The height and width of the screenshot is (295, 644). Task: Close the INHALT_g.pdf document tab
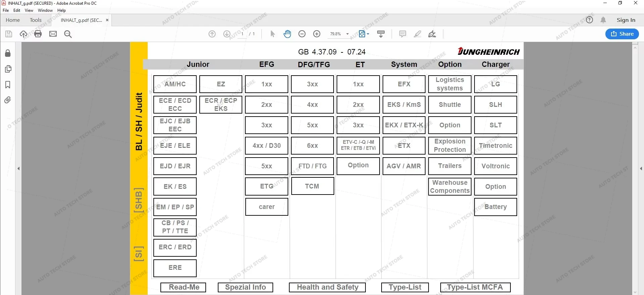(107, 20)
